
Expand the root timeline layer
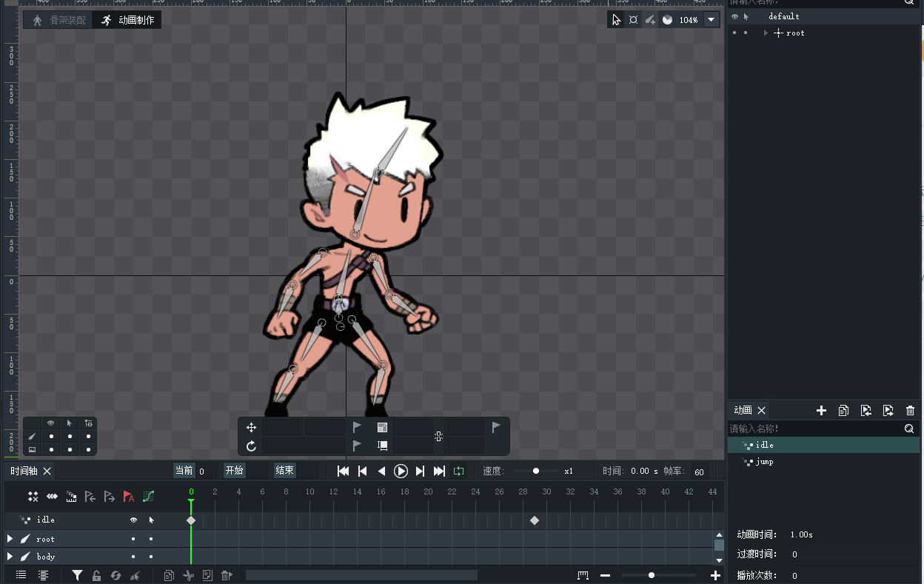click(10, 538)
